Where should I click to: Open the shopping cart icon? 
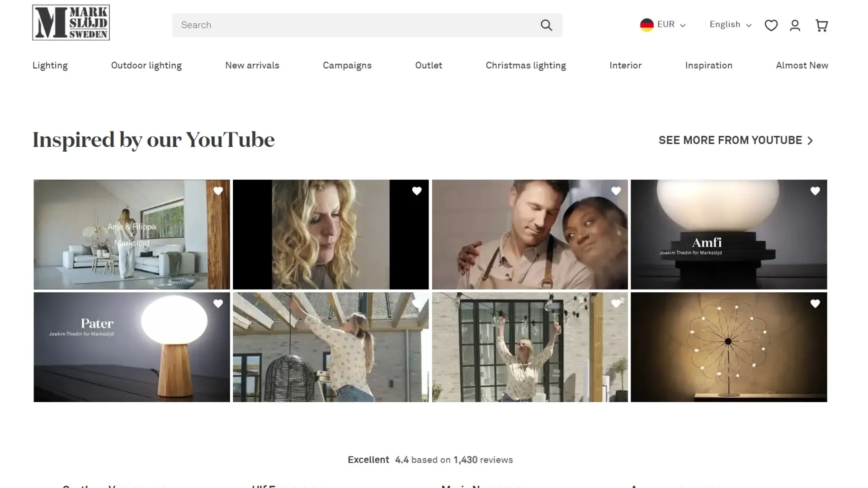821,25
